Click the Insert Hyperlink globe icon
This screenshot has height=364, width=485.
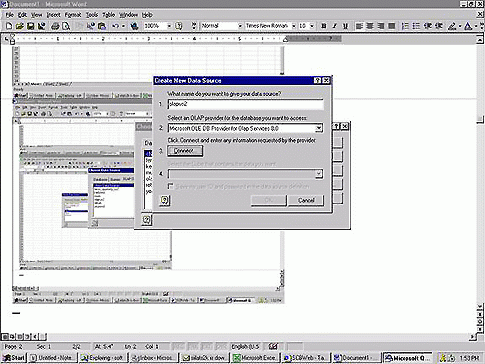[134, 26]
